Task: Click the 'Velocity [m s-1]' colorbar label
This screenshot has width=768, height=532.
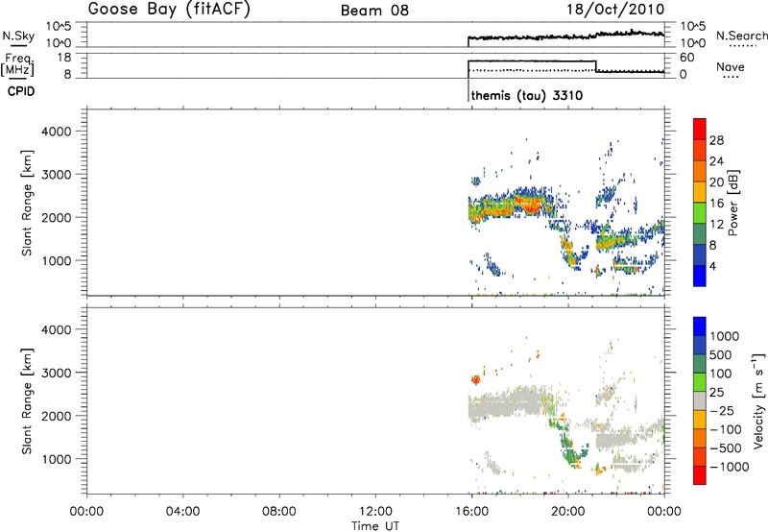Action: click(758, 400)
